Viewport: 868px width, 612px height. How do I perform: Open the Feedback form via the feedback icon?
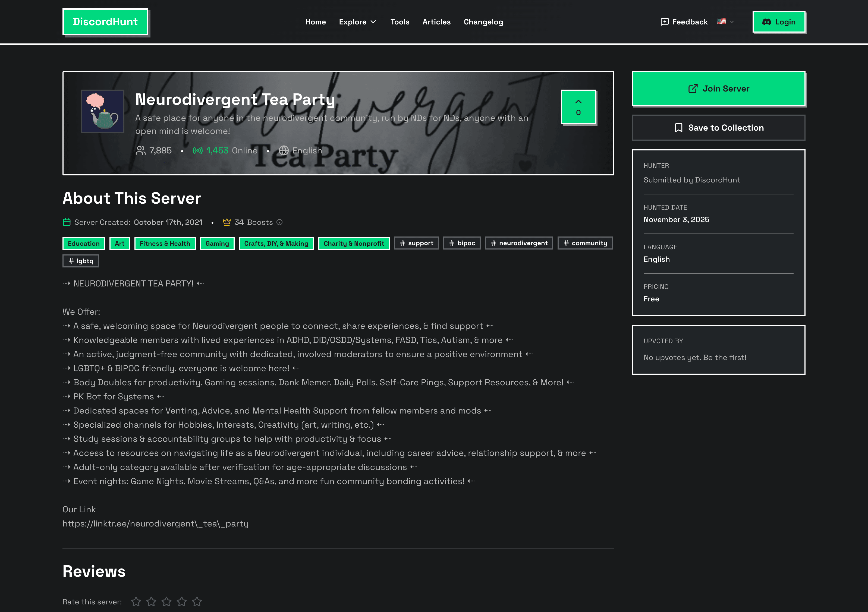(x=665, y=22)
